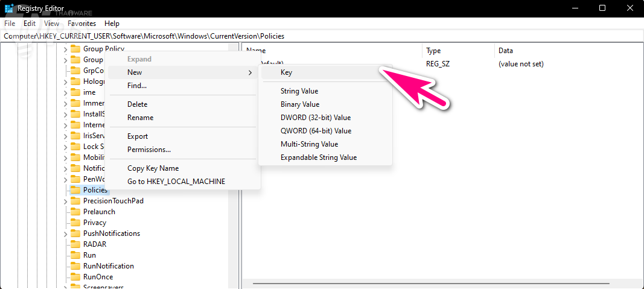Choose String Value in the New submenu
644x289 pixels.
[x=325, y=91]
